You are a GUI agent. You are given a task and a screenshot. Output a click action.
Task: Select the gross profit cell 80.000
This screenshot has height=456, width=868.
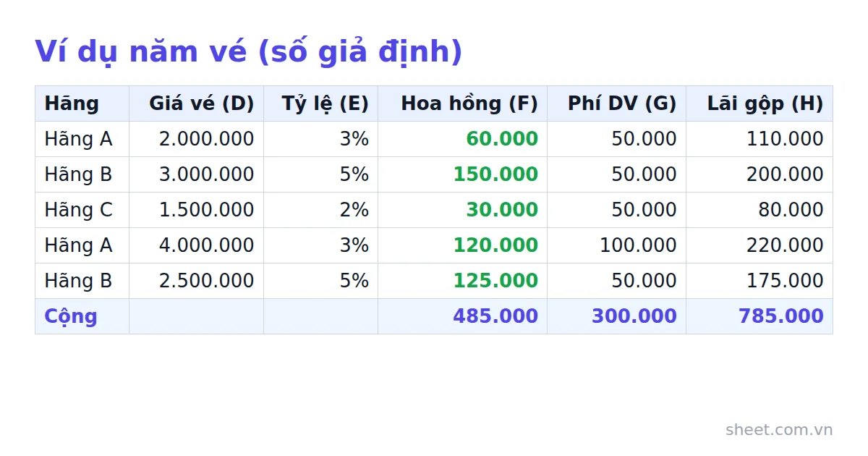[759, 210]
